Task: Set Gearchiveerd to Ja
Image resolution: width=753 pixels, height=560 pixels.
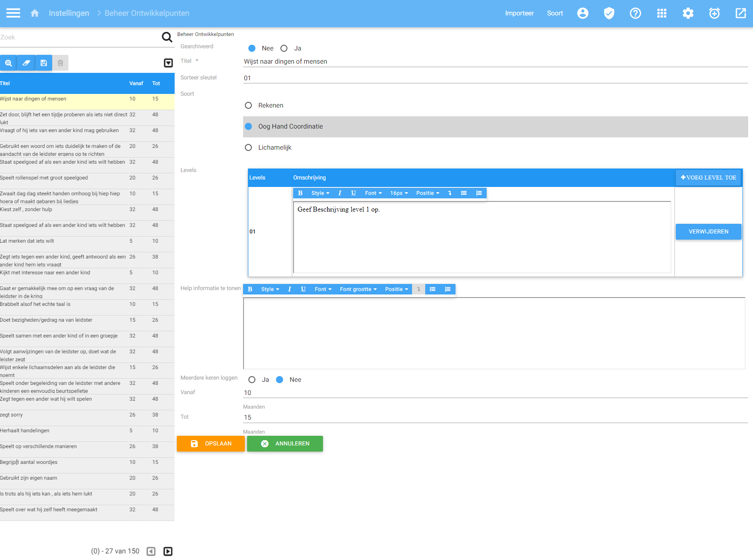Action: (284, 48)
